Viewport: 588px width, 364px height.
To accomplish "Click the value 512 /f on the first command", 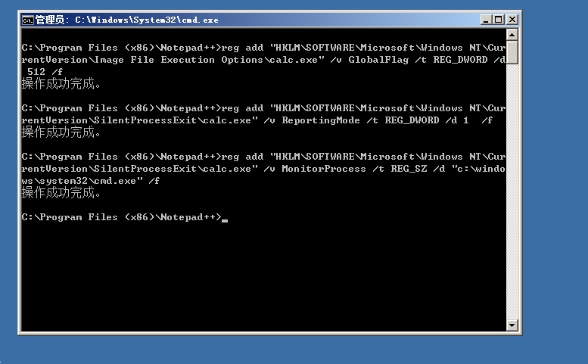I will coord(45,72).
